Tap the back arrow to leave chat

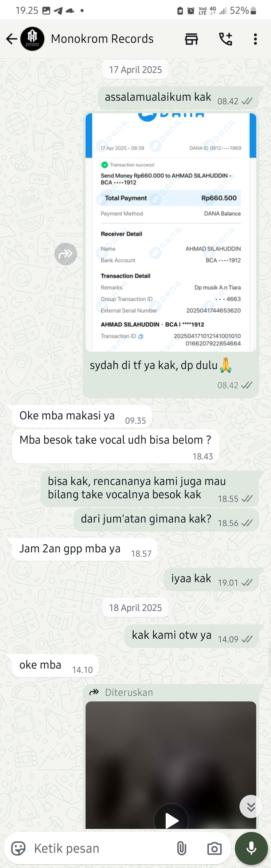(12, 39)
